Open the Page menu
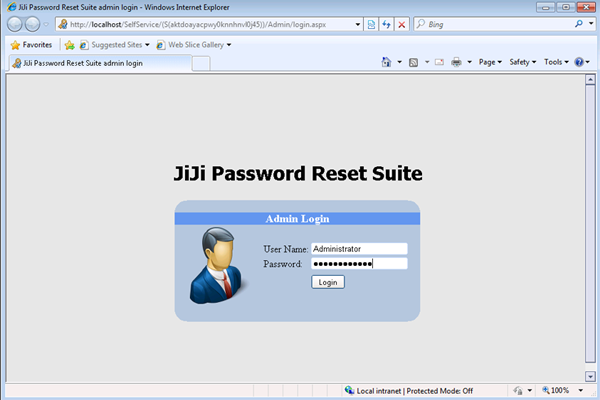Viewport: 600px width, 400px height. pos(490,62)
